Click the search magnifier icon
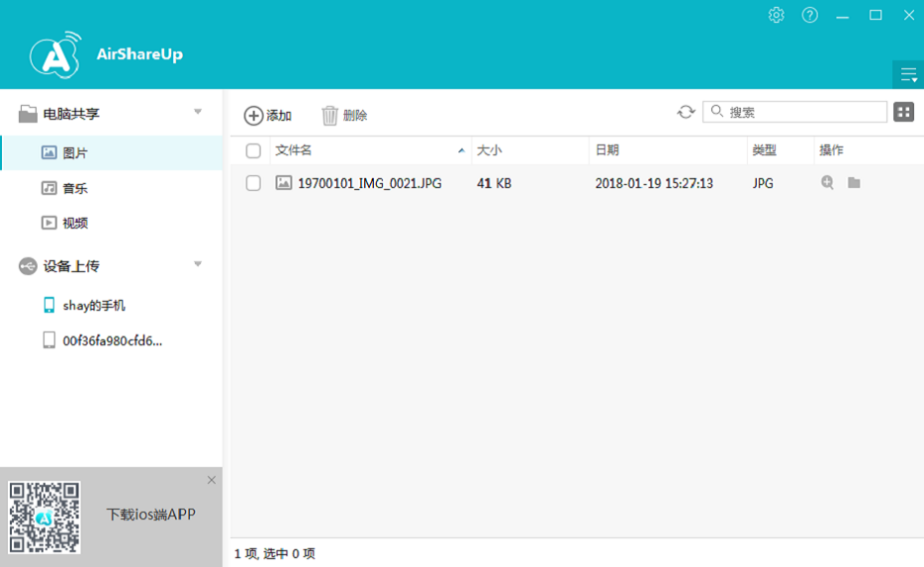 click(x=716, y=111)
